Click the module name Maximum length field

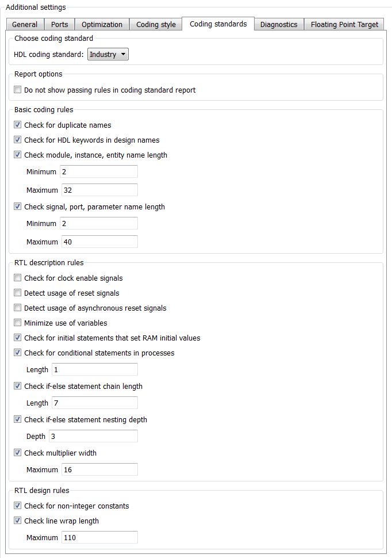[99, 190]
